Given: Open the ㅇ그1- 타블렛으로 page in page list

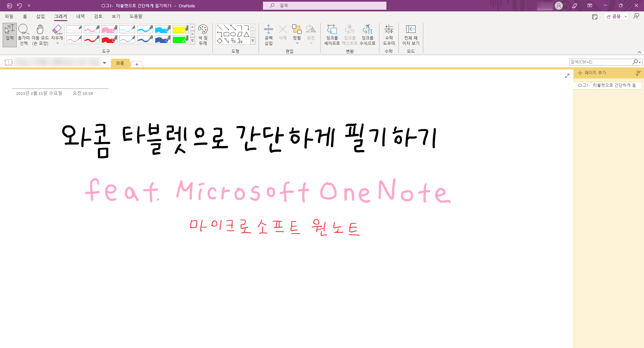Looking at the screenshot, I should tap(607, 85).
